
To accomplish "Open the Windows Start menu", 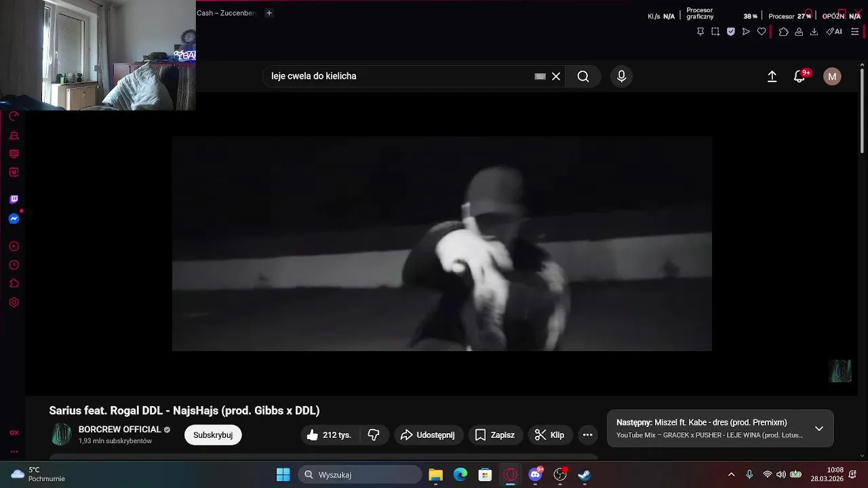I will coord(283,474).
